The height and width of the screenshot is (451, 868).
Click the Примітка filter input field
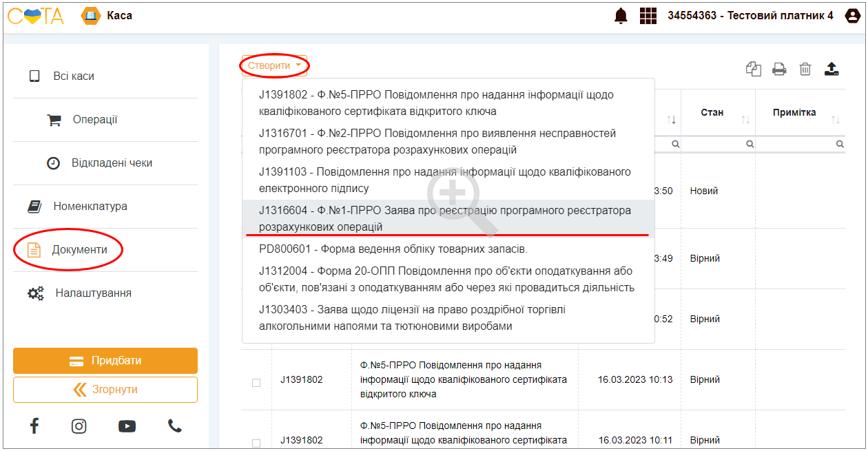(801, 144)
